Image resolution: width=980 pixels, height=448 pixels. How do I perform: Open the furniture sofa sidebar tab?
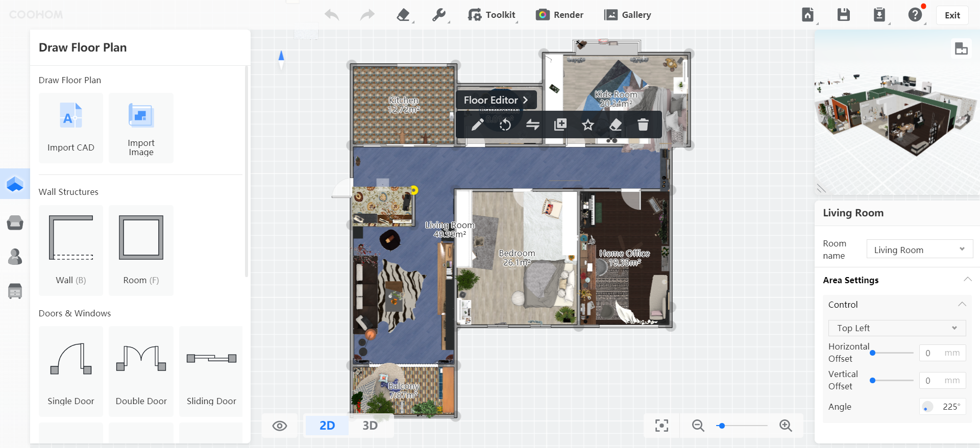pyautogui.click(x=15, y=223)
